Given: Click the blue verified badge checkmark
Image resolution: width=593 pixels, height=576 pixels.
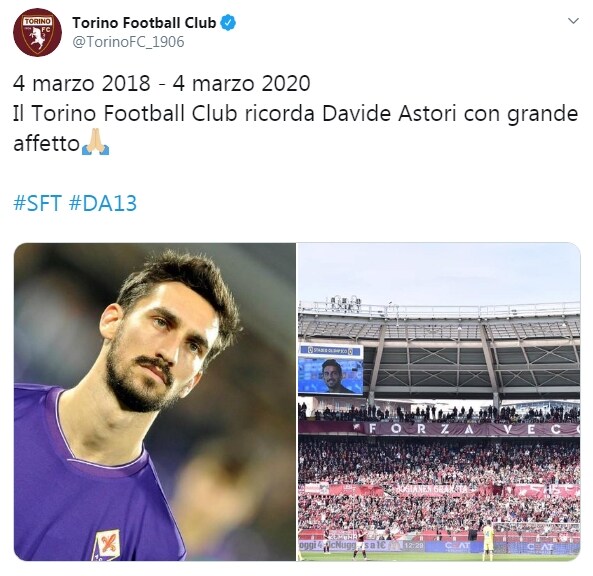Looking at the screenshot, I should pyautogui.click(x=228, y=23).
